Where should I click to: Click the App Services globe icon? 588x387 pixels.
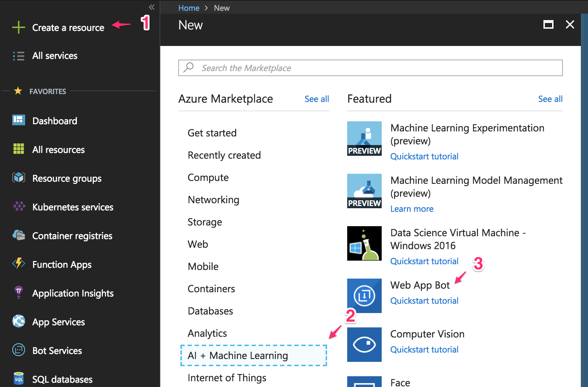[19, 321]
